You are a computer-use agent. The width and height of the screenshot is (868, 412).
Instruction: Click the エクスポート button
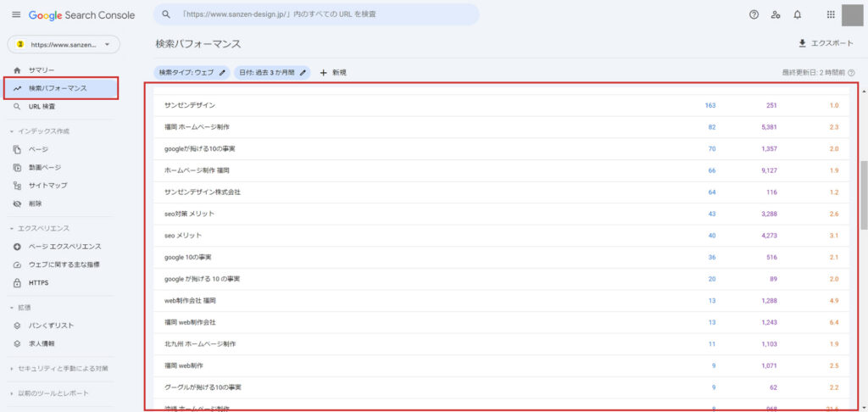pyautogui.click(x=826, y=44)
